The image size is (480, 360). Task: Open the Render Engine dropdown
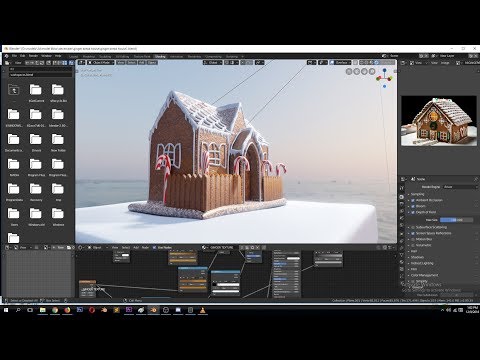(x=460, y=187)
